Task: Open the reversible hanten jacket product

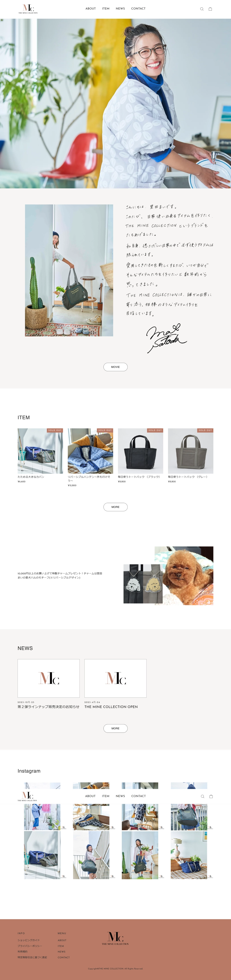Action: tap(90, 457)
